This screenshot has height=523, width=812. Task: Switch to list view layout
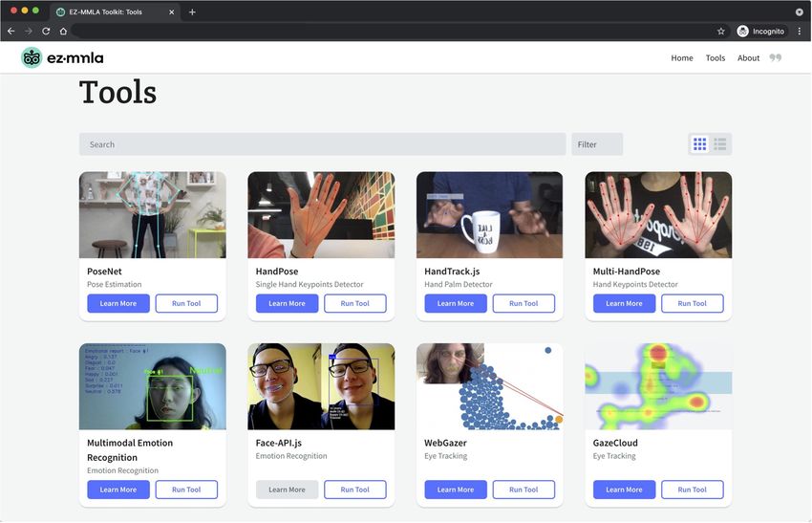point(720,144)
